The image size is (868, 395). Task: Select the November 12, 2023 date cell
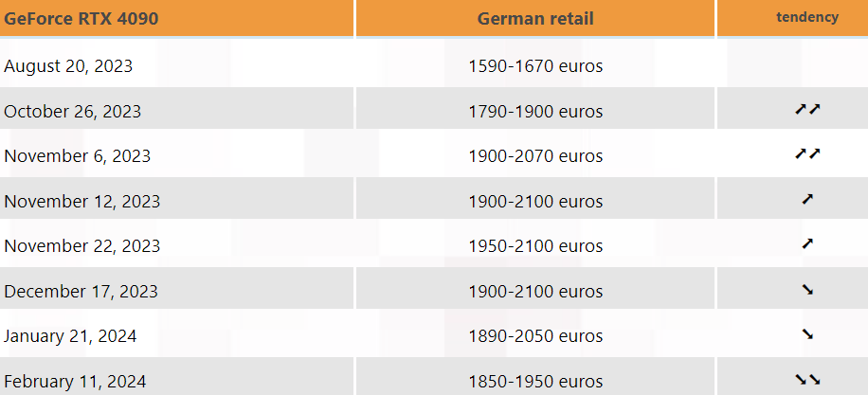pyautogui.click(x=82, y=201)
